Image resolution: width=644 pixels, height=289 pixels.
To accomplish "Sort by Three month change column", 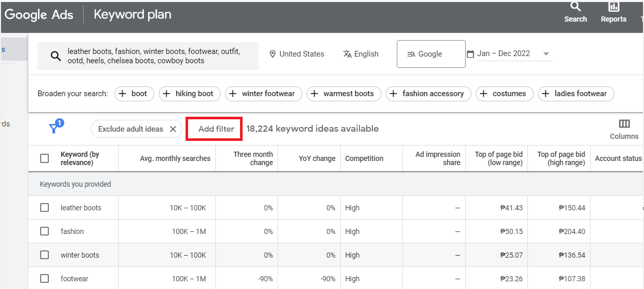I will pos(253,158).
